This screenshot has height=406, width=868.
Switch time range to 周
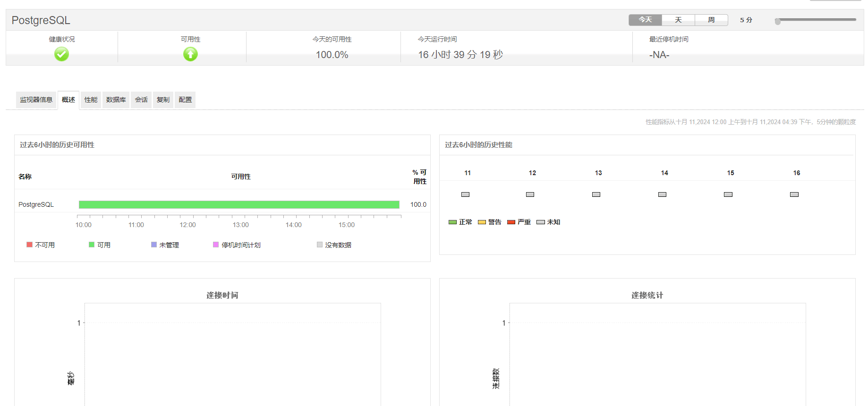click(711, 20)
